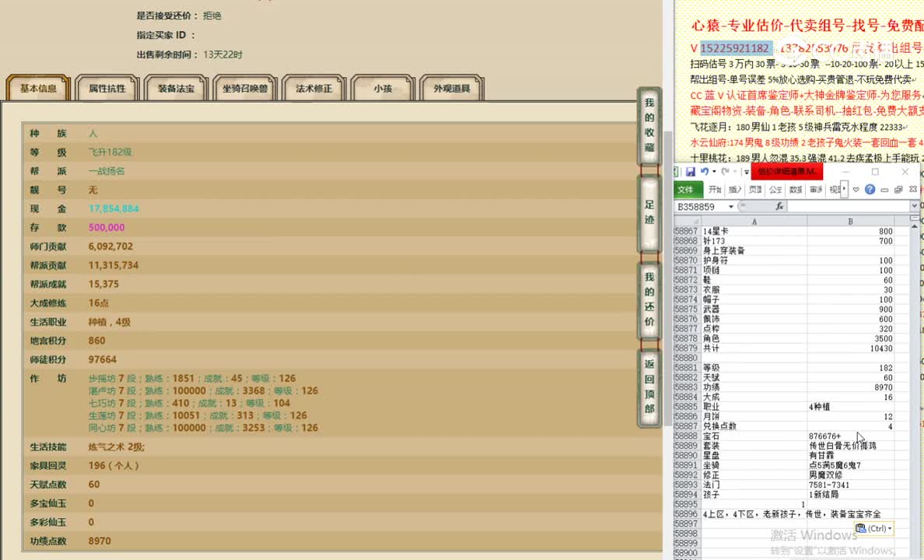Expand the Undo history dropdown arrow
The height and width of the screenshot is (560, 924).
(714, 171)
